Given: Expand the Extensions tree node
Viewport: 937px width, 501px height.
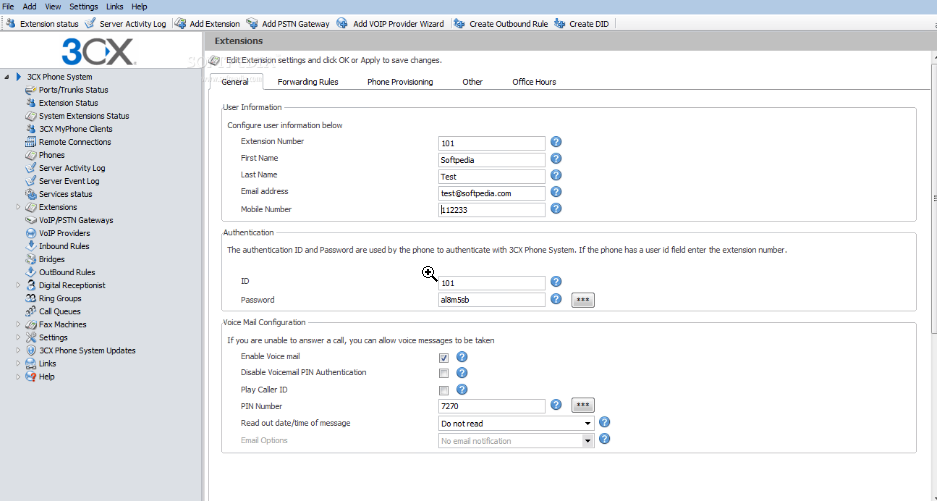Looking at the screenshot, I should [x=18, y=207].
